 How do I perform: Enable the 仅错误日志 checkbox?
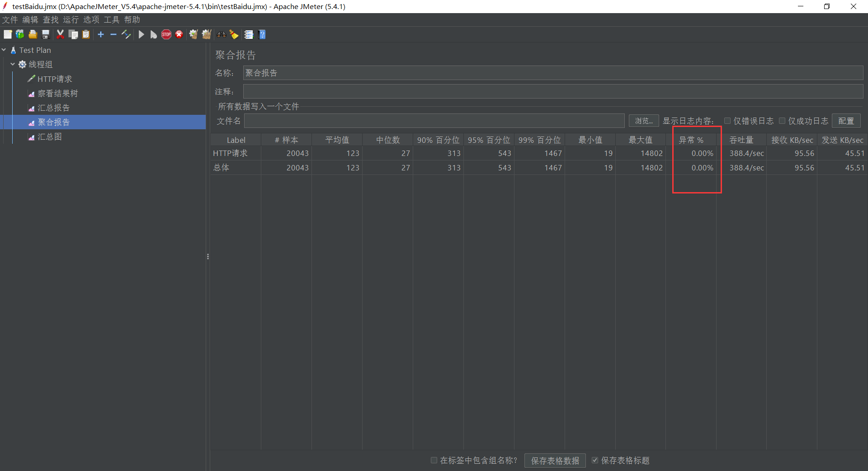click(727, 121)
